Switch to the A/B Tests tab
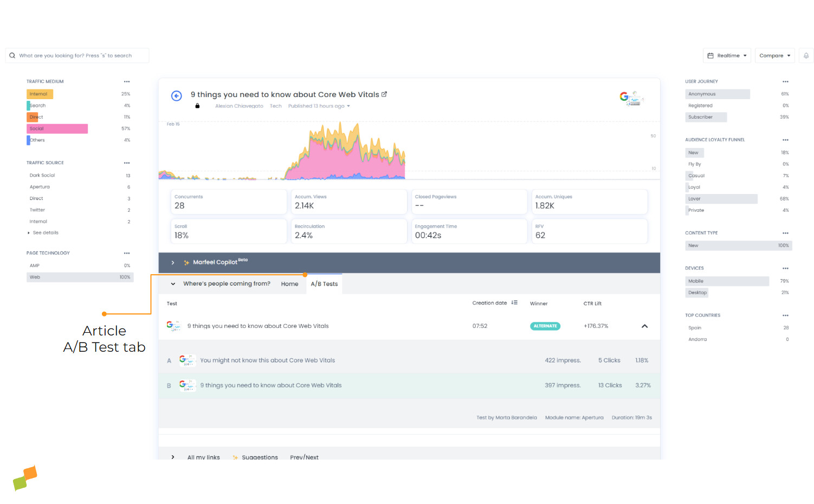Viewport: 814px width, 504px height. coord(324,283)
